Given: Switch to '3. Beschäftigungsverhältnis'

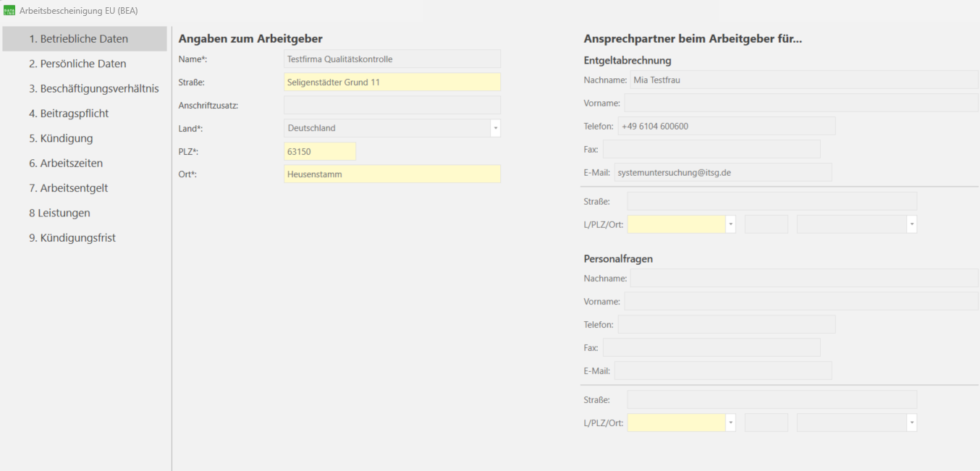Looking at the screenshot, I should 87,88.
